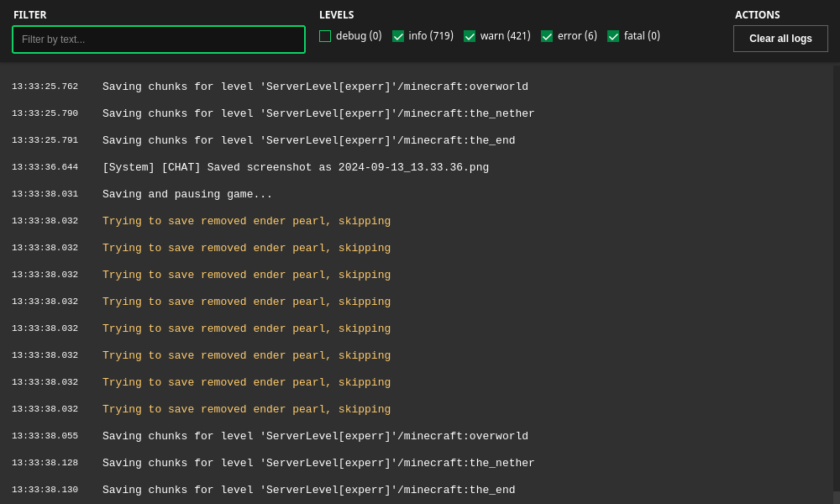Uncheck the info level checkbox
840x504 pixels.
point(398,36)
